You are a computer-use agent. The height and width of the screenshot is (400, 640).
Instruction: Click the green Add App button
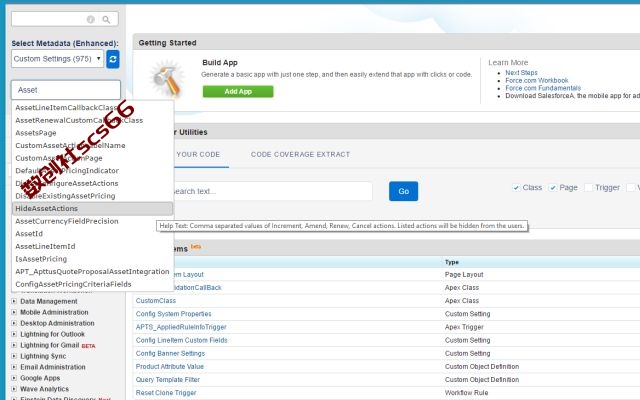click(x=238, y=91)
